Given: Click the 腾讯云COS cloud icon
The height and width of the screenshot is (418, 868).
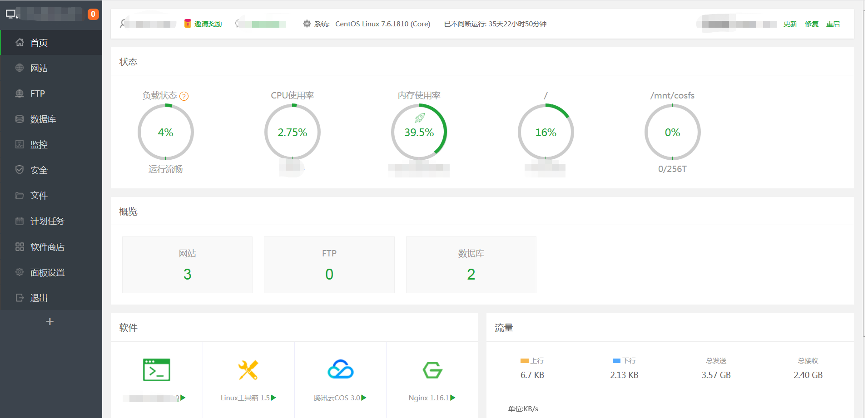Looking at the screenshot, I should click(341, 369).
